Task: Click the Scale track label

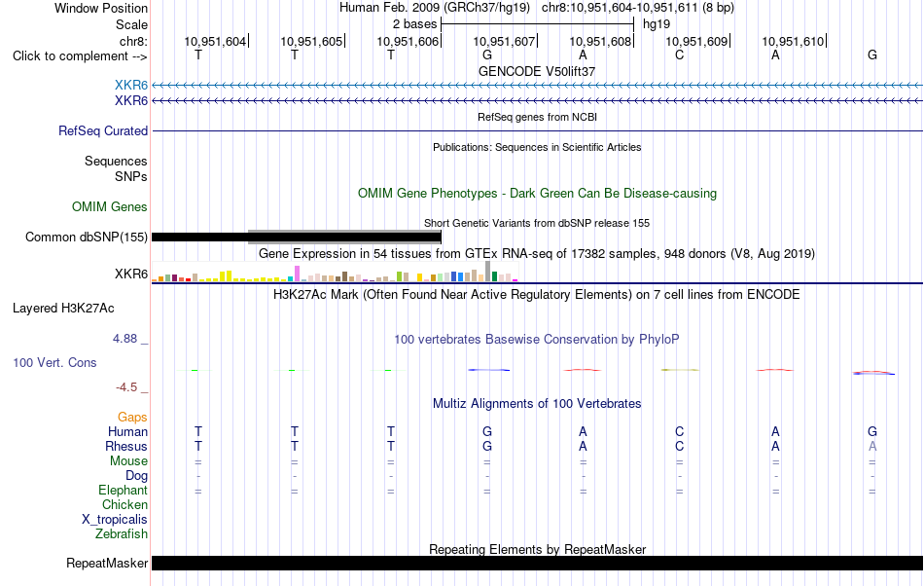Action: (x=131, y=24)
